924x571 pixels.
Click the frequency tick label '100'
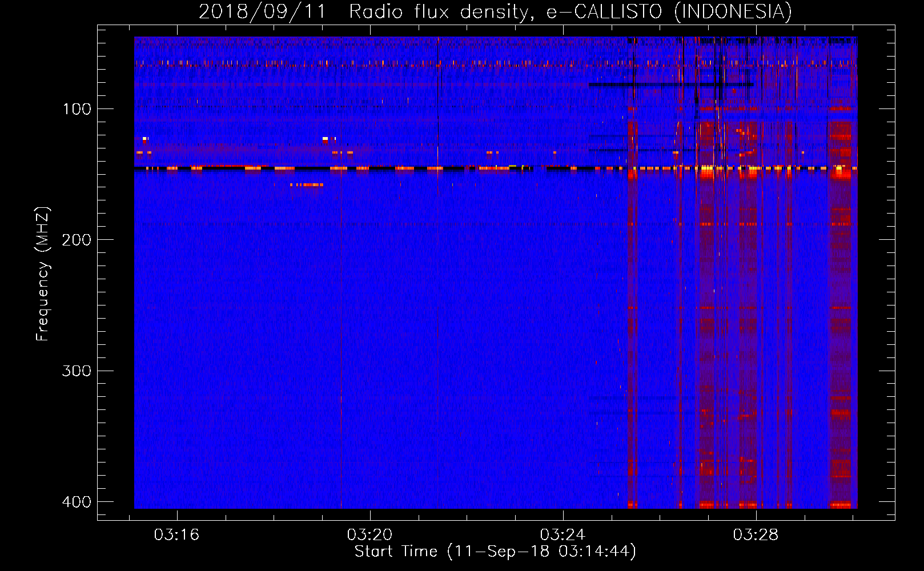[77, 109]
